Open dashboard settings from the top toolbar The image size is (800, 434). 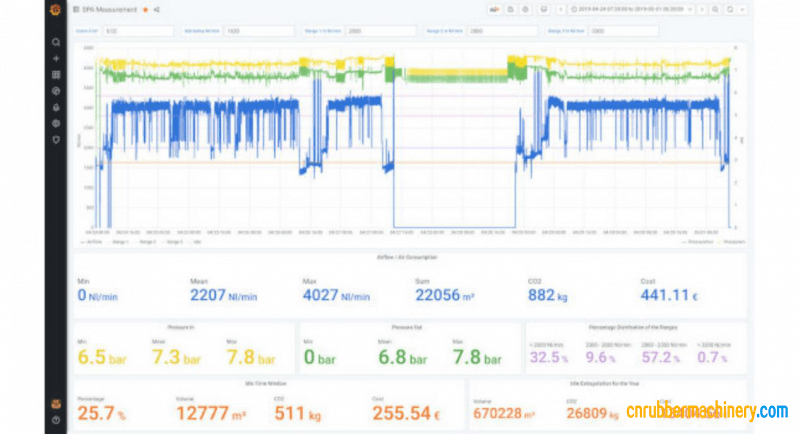coord(526,10)
